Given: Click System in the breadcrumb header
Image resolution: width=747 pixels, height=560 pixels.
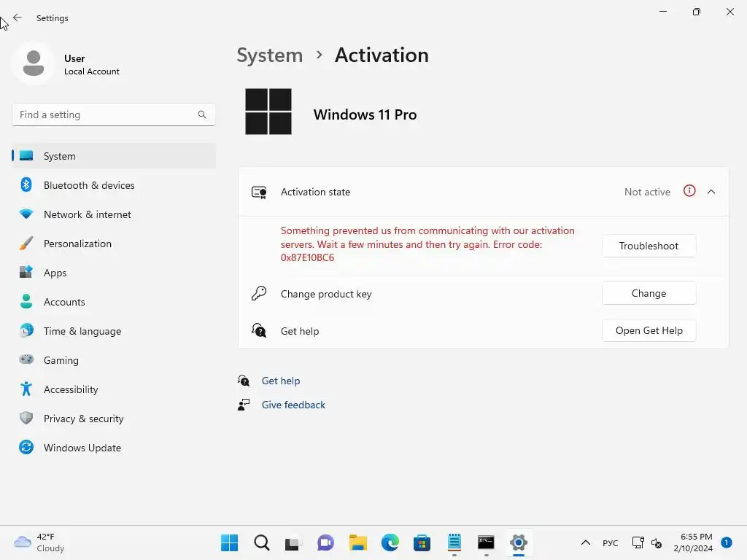Looking at the screenshot, I should [270, 55].
